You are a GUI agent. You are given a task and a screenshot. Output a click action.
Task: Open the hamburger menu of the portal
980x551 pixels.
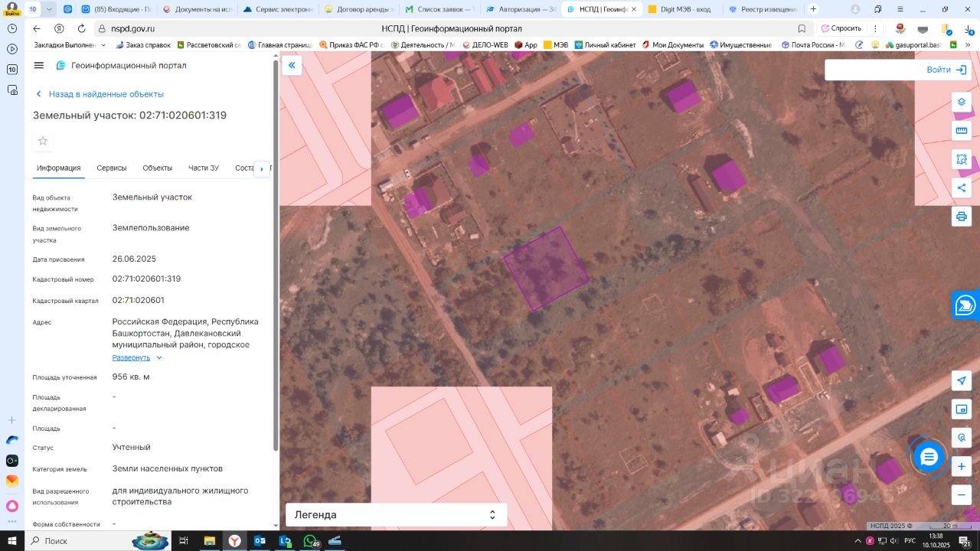pyautogui.click(x=39, y=66)
